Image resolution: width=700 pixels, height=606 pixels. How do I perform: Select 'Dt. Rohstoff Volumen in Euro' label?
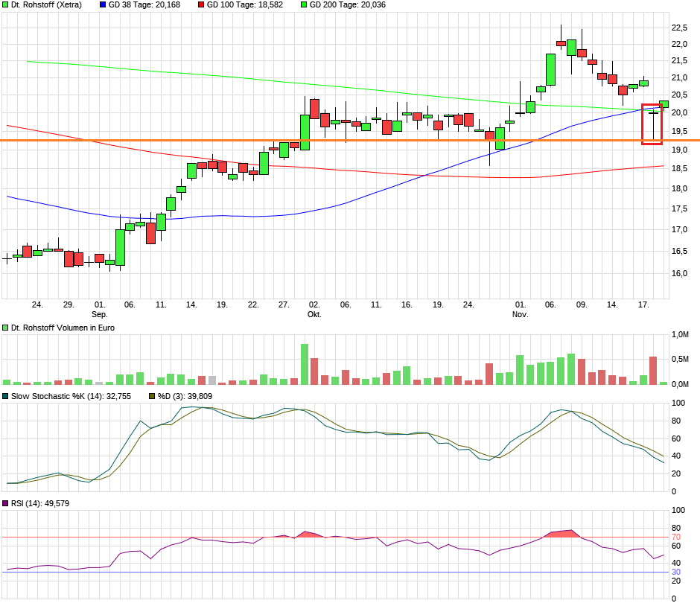(x=63, y=328)
